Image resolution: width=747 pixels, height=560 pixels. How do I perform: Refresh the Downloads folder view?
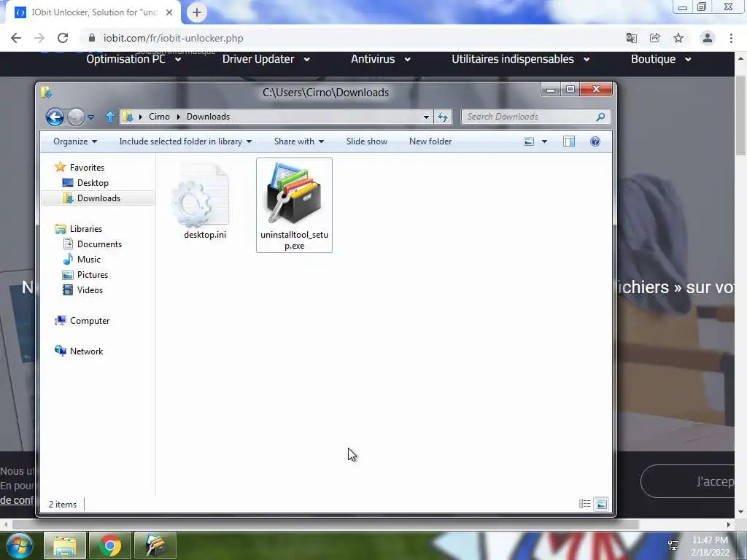tap(443, 117)
